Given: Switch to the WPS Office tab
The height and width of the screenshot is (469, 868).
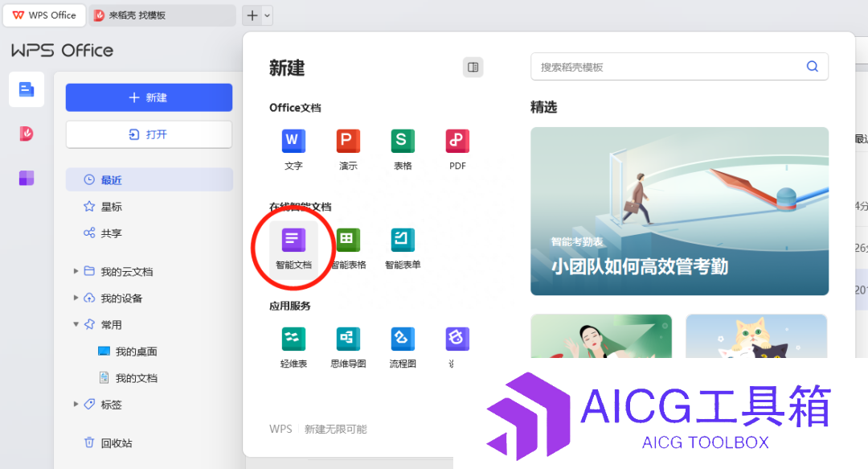Looking at the screenshot, I should (x=44, y=15).
